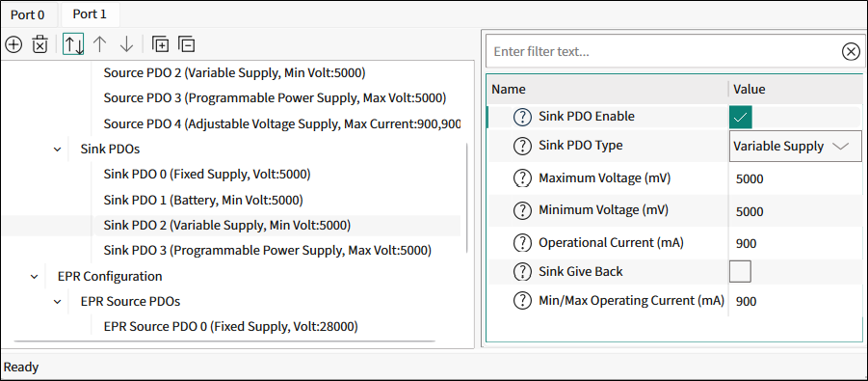Click the tree horizontal scrollbar
Image resolution: width=868 pixels, height=381 pixels.
click(224, 341)
